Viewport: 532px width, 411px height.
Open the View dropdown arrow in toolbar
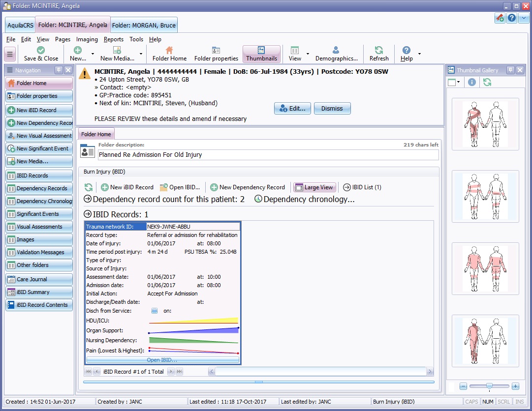click(308, 54)
